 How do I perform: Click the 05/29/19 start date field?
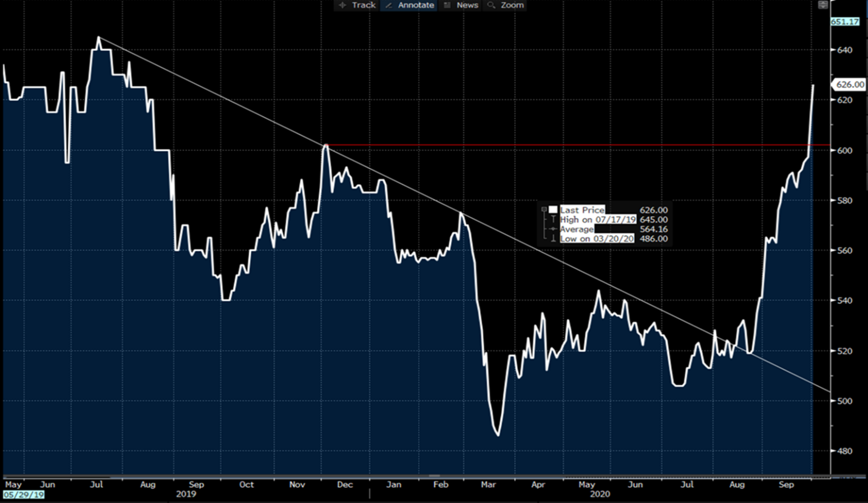click(23, 495)
